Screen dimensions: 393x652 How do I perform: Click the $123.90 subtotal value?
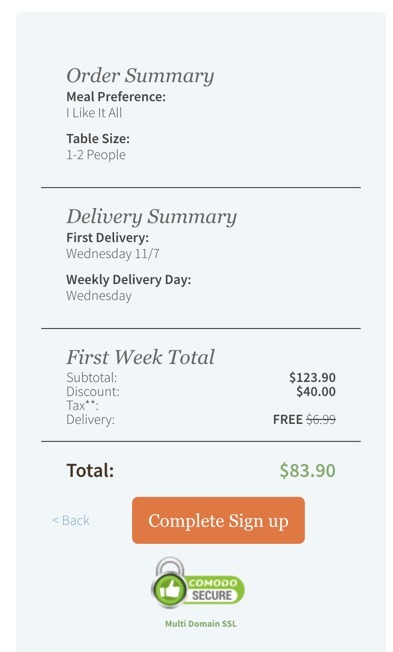pyautogui.click(x=312, y=377)
